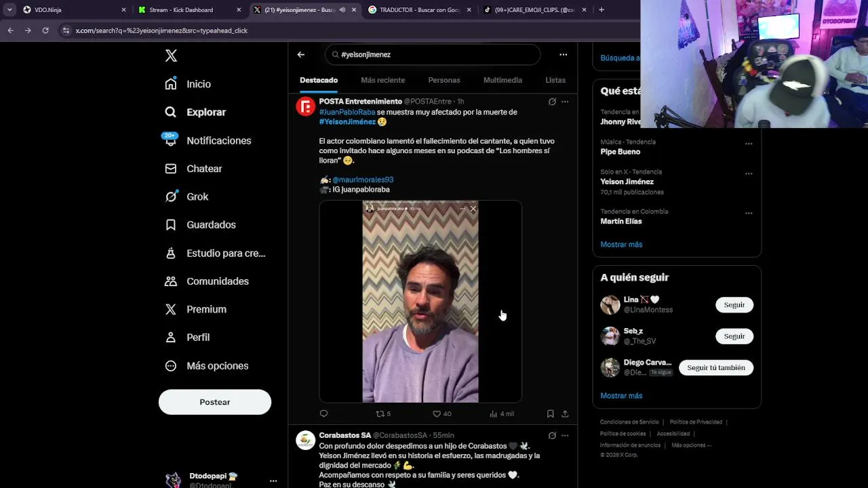868x488 pixels.
Task: Open the browser tab list dropdown
Action: (x=9, y=9)
